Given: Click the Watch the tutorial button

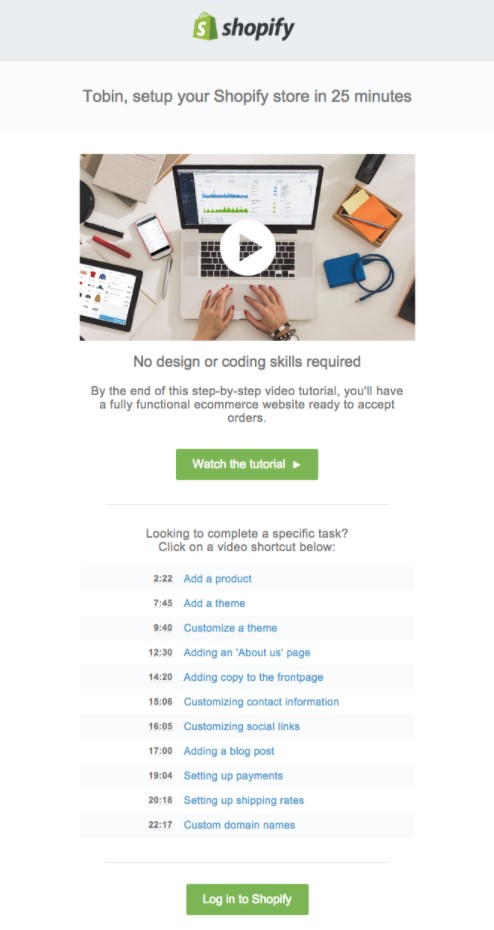Looking at the screenshot, I should (247, 464).
